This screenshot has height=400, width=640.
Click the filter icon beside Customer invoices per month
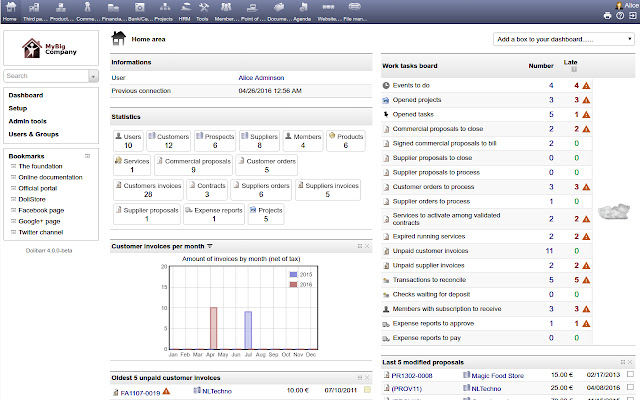pyautogui.click(x=210, y=245)
